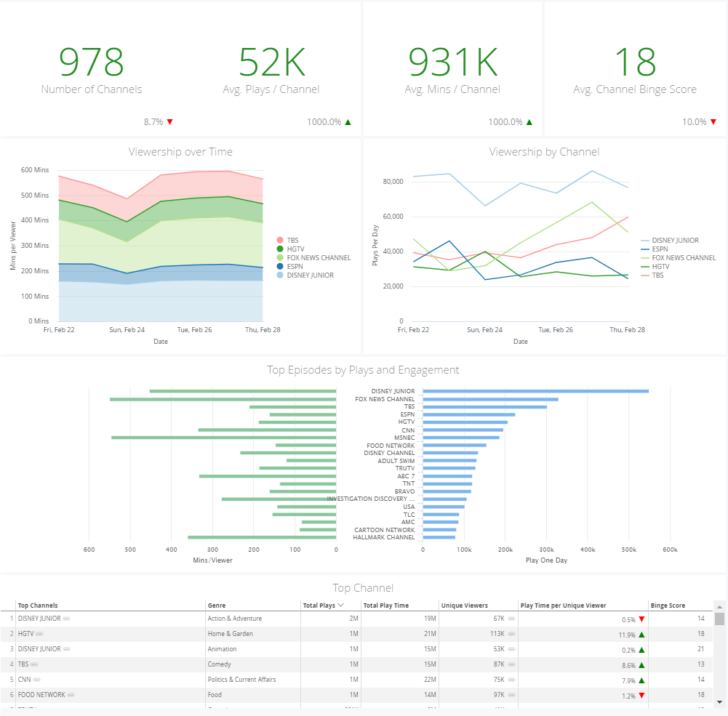Click ellipsis beside 75K unique viewers

(x=512, y=680)
